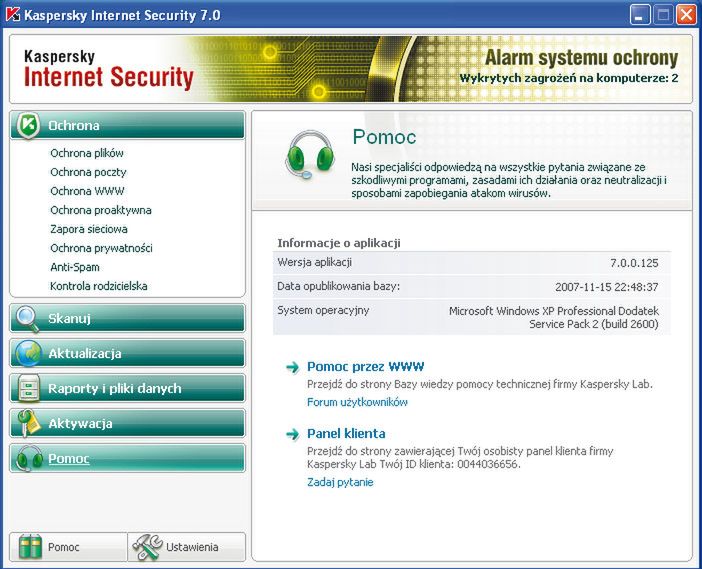Click the Data opublikowania bazy label
This screenshot has height=569, width=702.
pos(338,287)
